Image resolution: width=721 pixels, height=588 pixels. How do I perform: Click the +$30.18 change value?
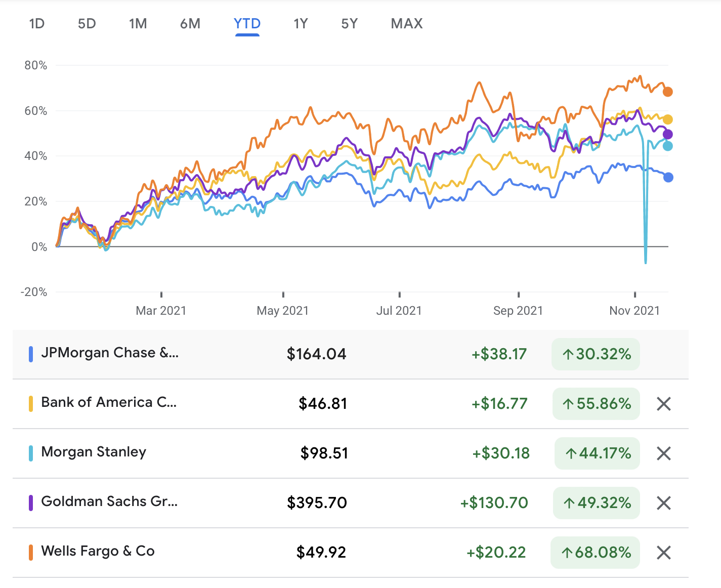click(x=501, y=453)
